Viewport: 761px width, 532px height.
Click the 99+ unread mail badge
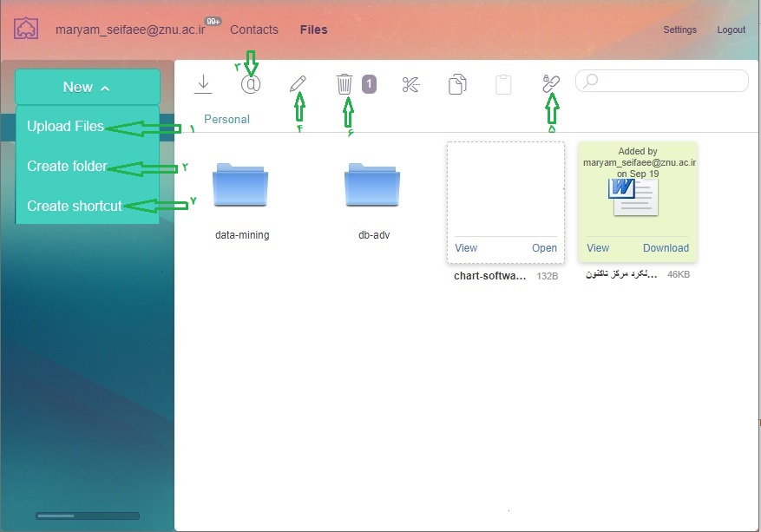point(213,21)
